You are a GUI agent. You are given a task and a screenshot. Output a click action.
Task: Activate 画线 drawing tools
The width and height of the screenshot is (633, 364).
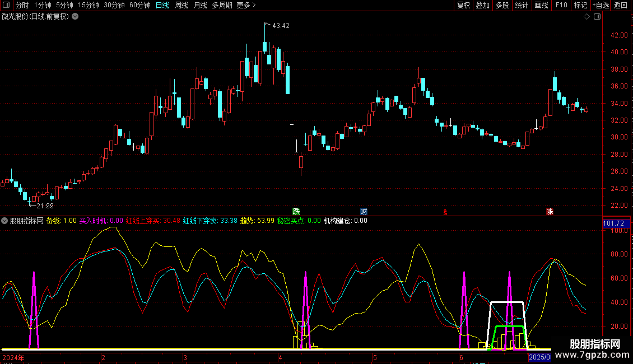click(x=541, y=5)
